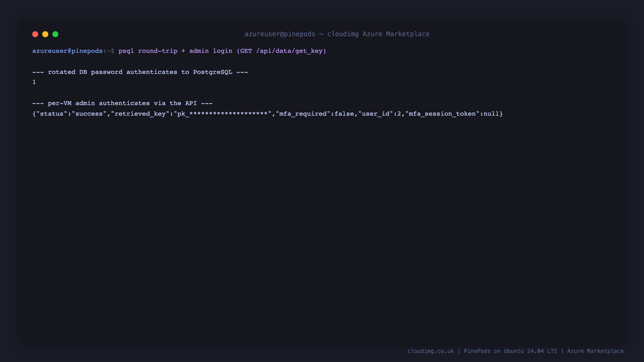Click the yellow minimize window dot
The image size is (644, 362).
pyautogui.click(x=45, y=34)
